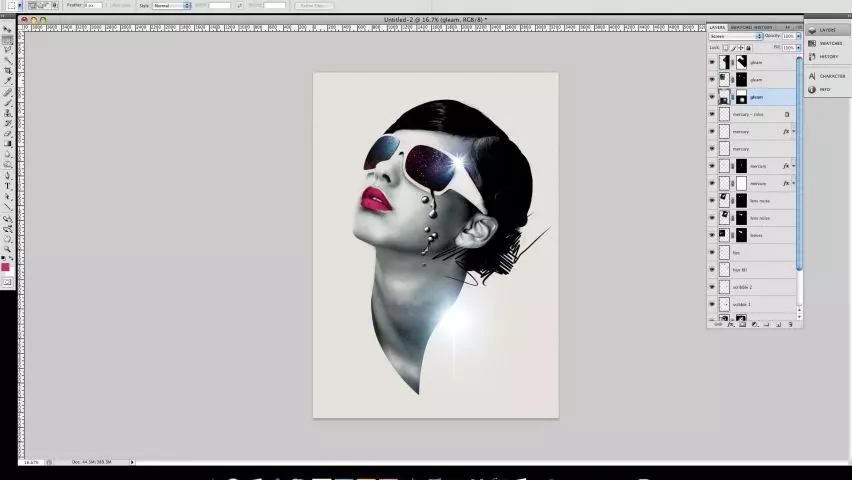Open the Style dropdown set to Normal
The image size is (852, 480).
pyautogui.click(x=171, y=5)
